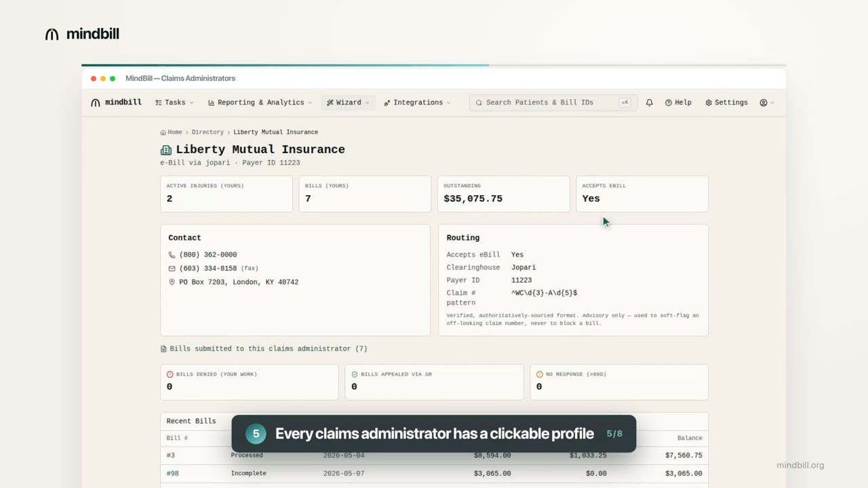Open bill #98
The width and height of the screenshot is (868, 488).
point(173,473)
